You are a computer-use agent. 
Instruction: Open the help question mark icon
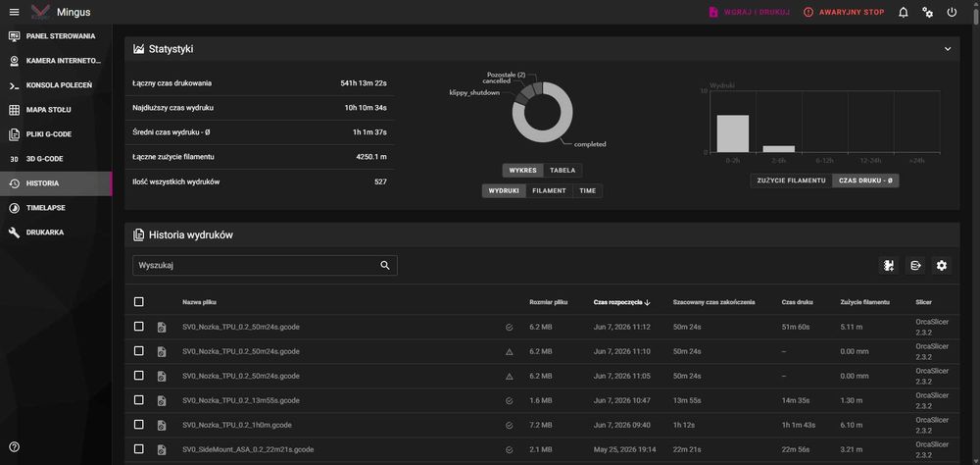click(x=15, y=446)
